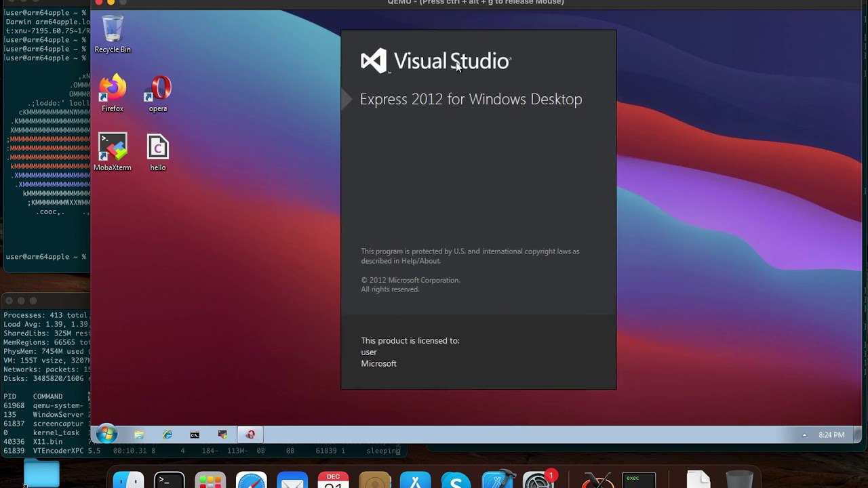Image resolution: width=868 pixels, height=488 pixels.
Task: Click the Visual Studio logo on splash
Action: (x=435, y=61)
